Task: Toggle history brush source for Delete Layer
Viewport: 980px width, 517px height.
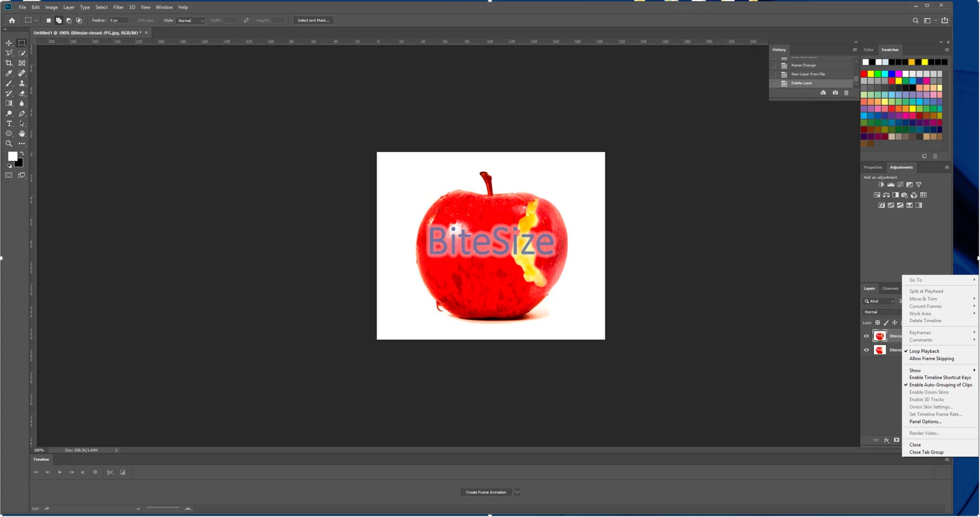Action: click(774, 83)
